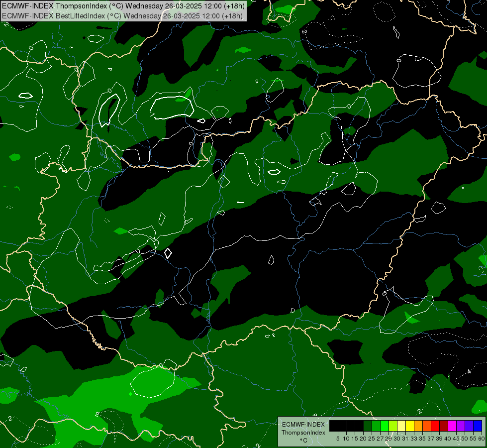Pick the pale yellow 30–31 legend swatch
This screenshot has width=487, height=448.
[x=401, y=426]
